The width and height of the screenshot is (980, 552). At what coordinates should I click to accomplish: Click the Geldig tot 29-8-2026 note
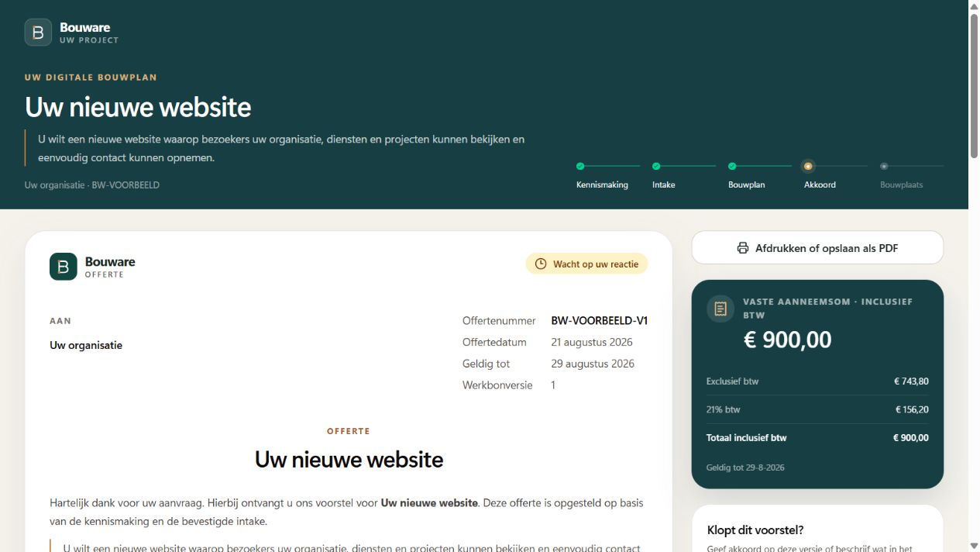pos(745,467)
